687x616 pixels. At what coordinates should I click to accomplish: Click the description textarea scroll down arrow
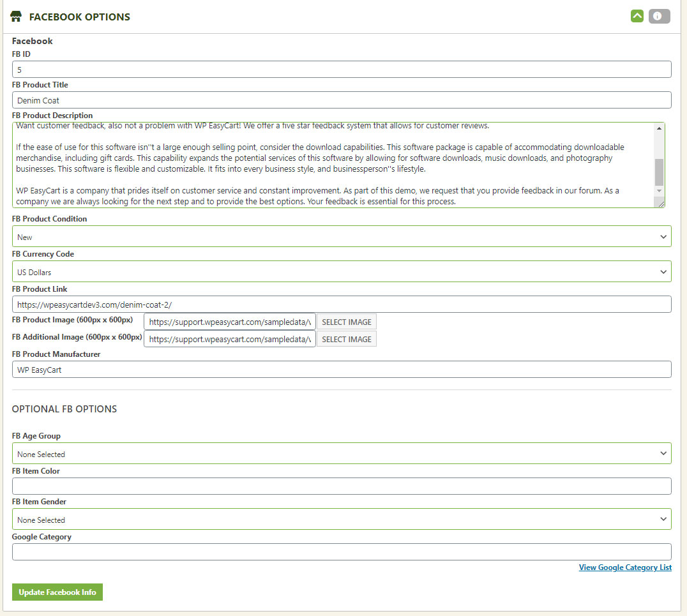[x=659, y=191]
